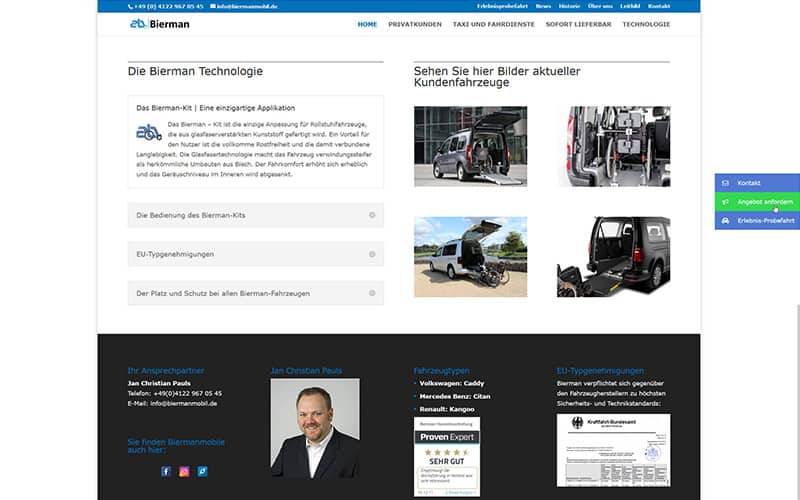Click the Bierman logo in header
Viewport: 800px width, 500px height.
160,23
